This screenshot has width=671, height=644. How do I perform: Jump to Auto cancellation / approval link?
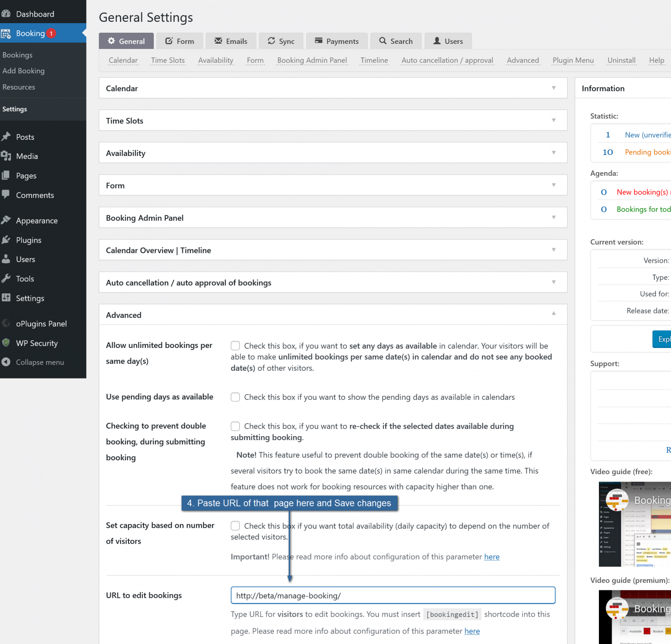click(x=447, y=60)
